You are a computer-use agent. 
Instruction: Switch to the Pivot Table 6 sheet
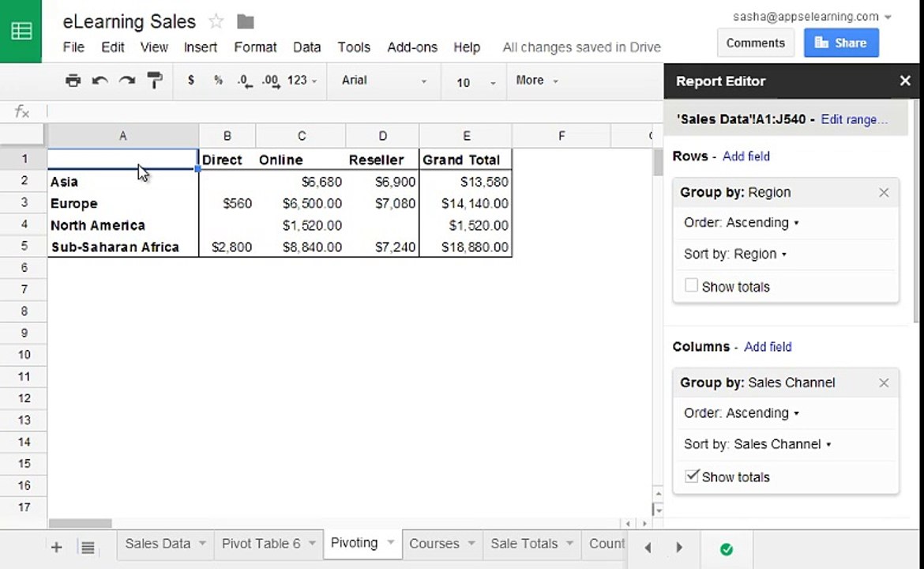point(261,543)
